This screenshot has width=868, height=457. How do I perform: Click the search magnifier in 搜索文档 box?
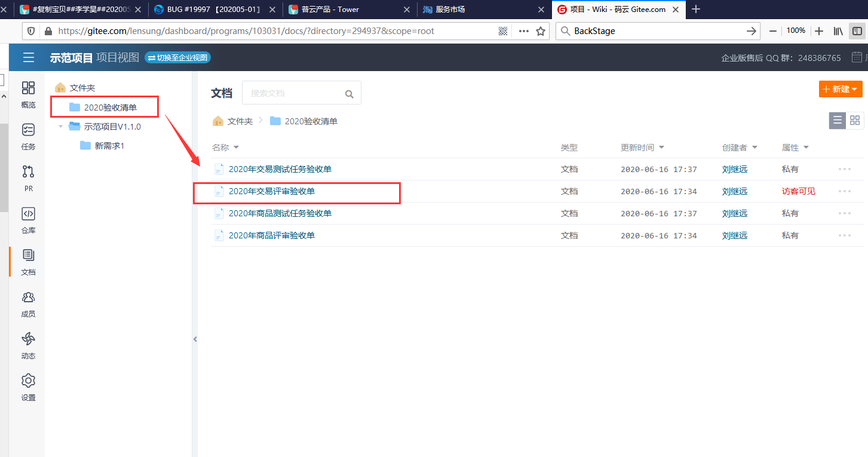(x=349, y=94)
